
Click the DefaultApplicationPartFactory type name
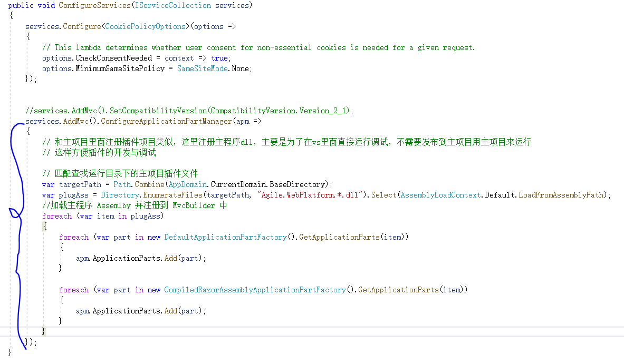226,237
